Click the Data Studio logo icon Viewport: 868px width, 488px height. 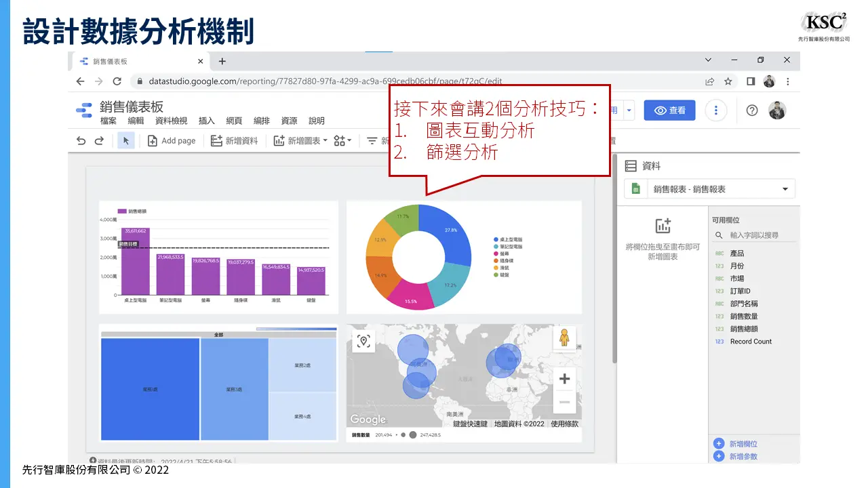click(83, 111)
